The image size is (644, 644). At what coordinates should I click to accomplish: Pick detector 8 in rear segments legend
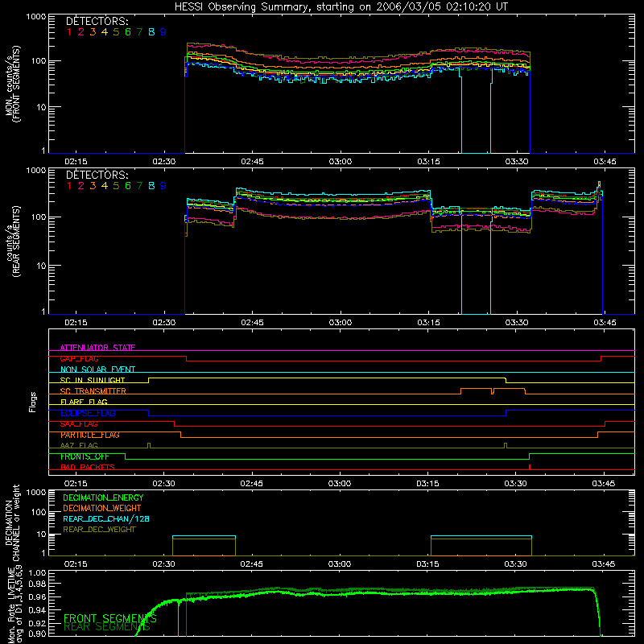click(151, 186)
